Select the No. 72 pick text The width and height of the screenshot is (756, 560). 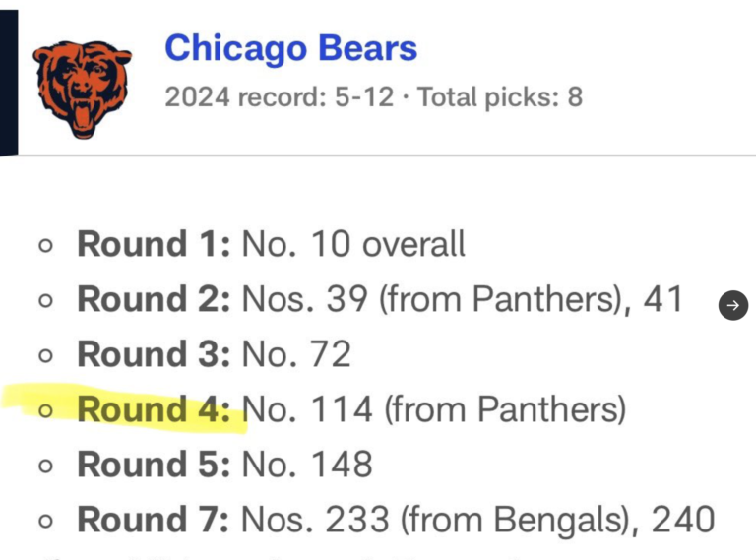point(296,353)
